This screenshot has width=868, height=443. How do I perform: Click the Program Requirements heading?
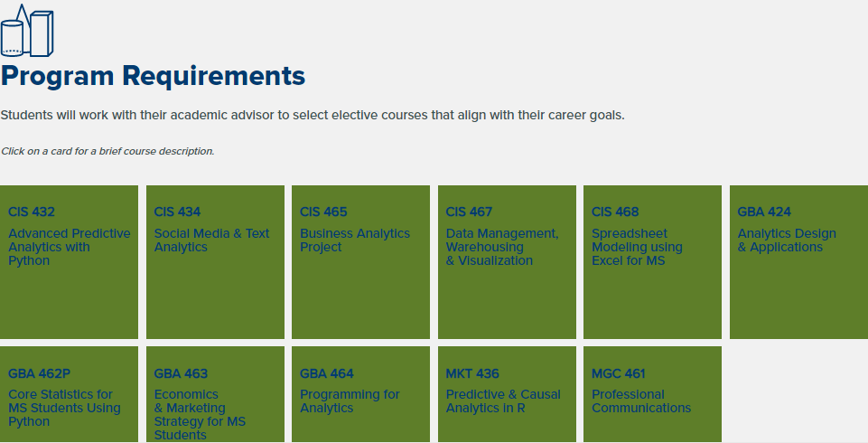153,77
